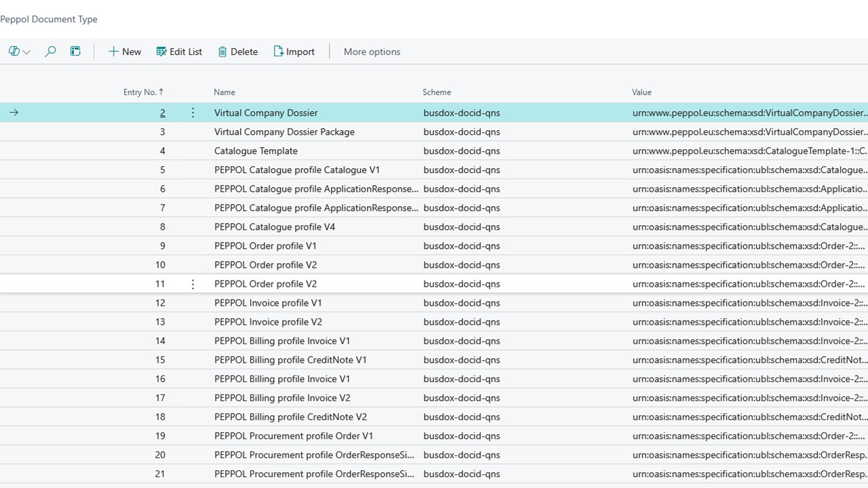Screen dimensions: 868x488
Task: Select PEPPOL Catalogue profile V4
Action: tap(275, 227)
